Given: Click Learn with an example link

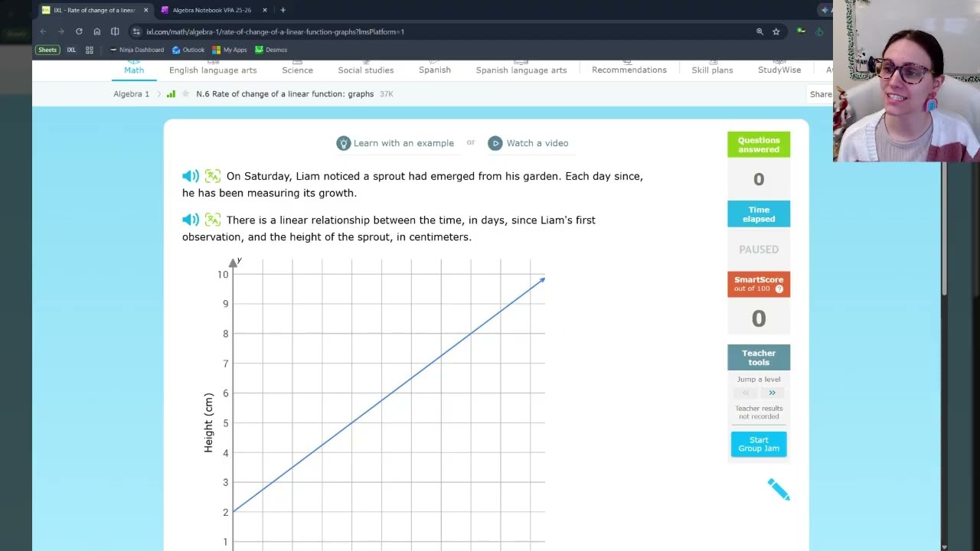Looking at the screenshot, I should pos(403,143).
